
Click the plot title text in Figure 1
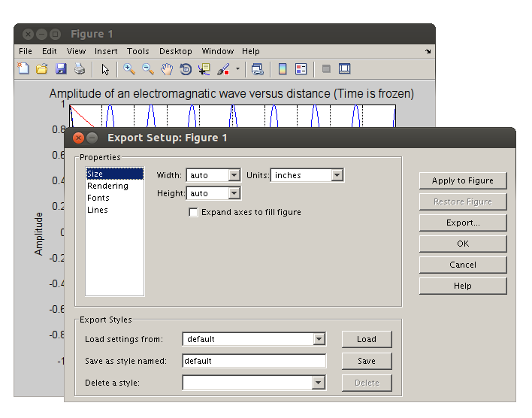coord(231,93)
